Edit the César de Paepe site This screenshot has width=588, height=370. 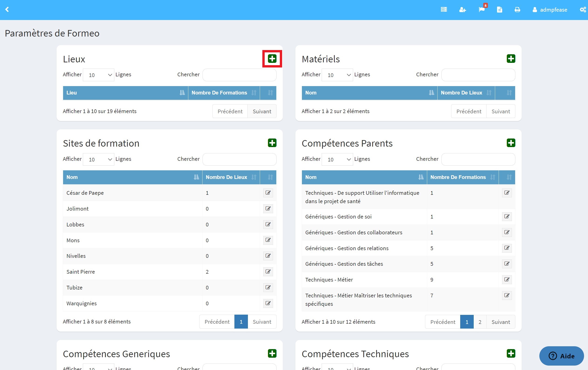coord(268,193)
